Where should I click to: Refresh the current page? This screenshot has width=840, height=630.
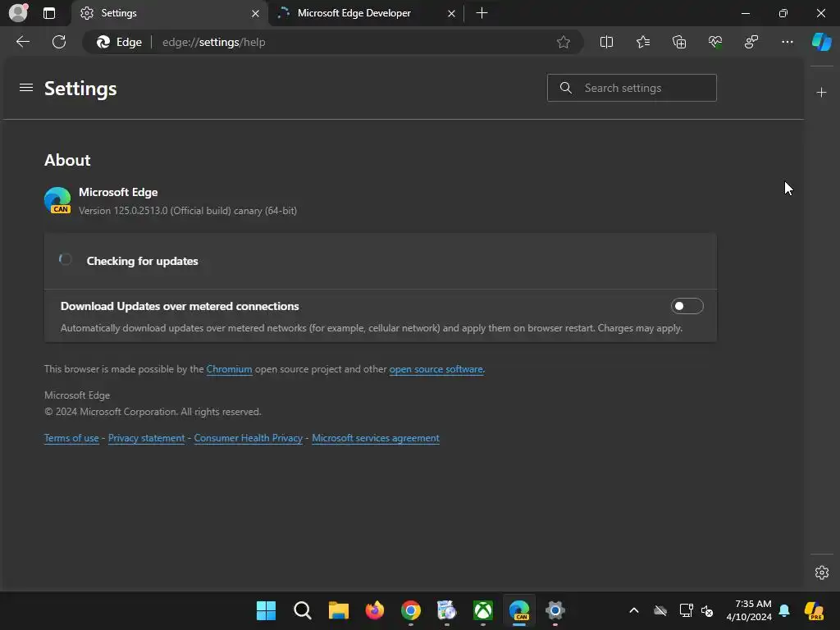click(59, 42)
